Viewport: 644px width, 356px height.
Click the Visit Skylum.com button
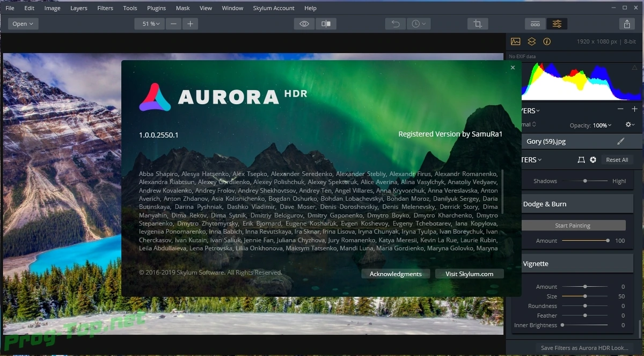pos(470,274)
